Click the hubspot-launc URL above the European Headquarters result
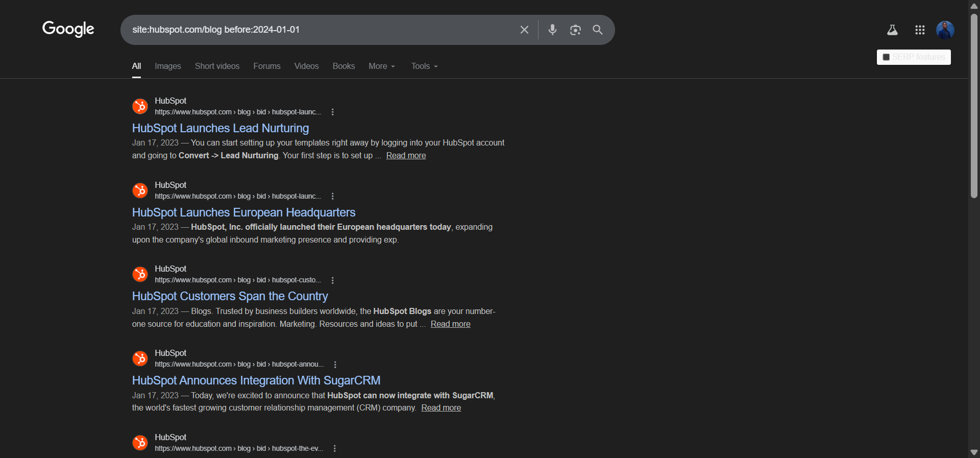This screenshot has height=458, width=980. (x=238, y=196)
